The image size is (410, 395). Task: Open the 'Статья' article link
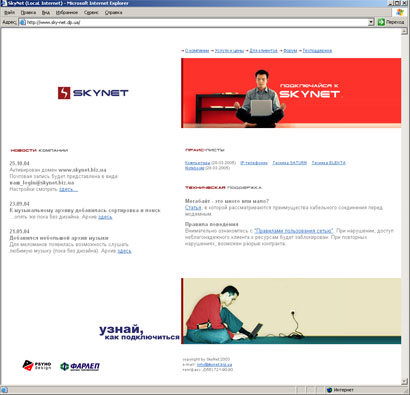[193, 208]
